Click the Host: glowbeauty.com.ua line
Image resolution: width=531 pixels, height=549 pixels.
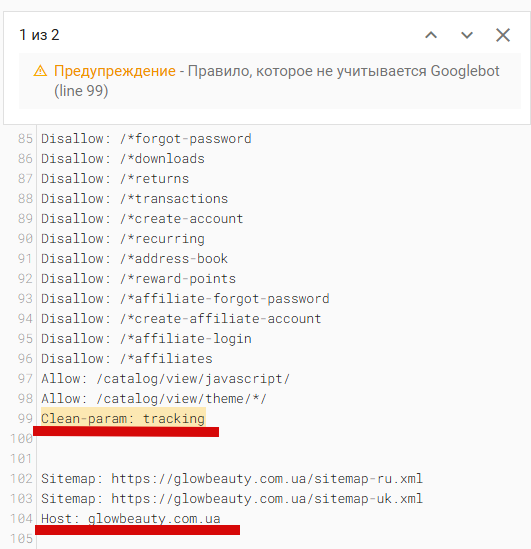click(x=131, y=519)
